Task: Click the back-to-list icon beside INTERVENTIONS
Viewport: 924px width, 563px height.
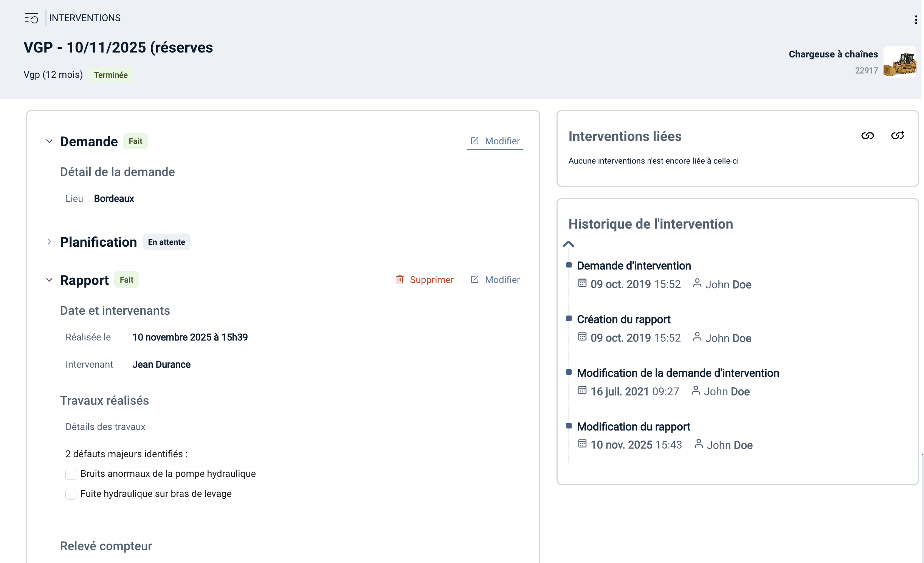Action: coord(31,18)
